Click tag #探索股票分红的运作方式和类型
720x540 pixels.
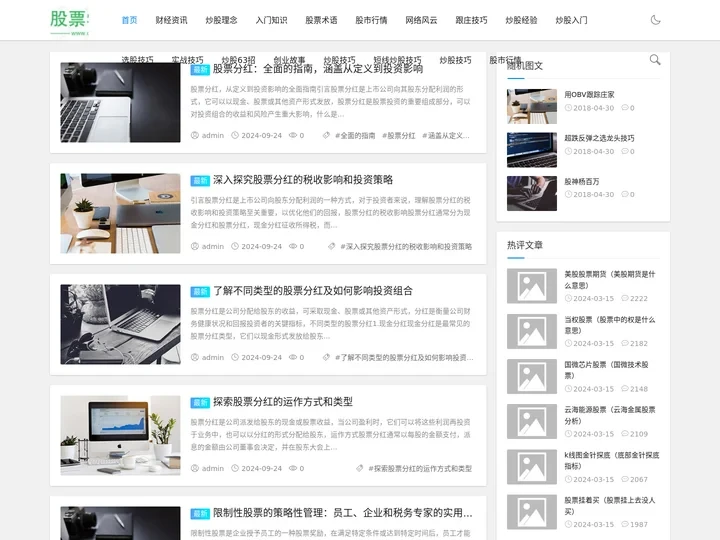click(420, 469)
